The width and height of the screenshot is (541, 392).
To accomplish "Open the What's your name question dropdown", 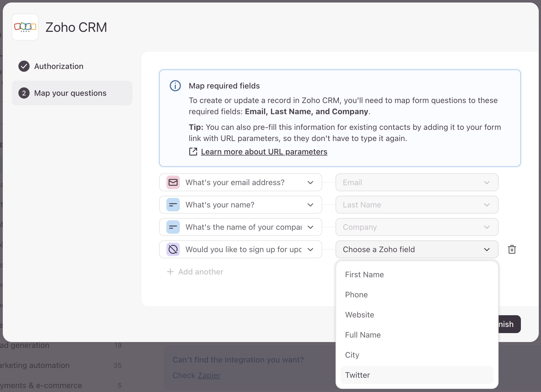I will click(241, 205).
